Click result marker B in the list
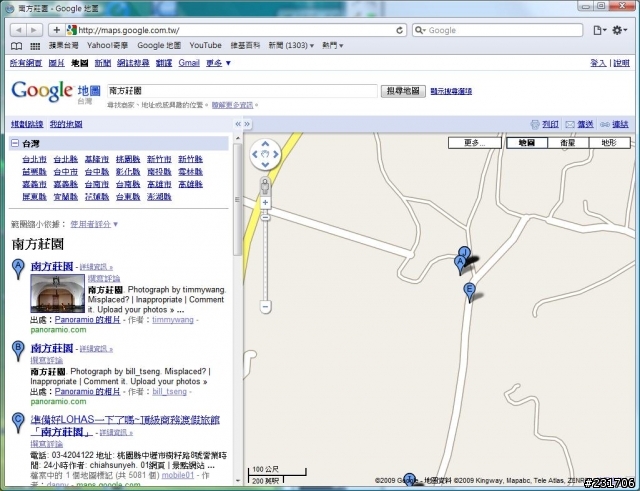Screen dimensions: 640x491 [x=18, y=351]
